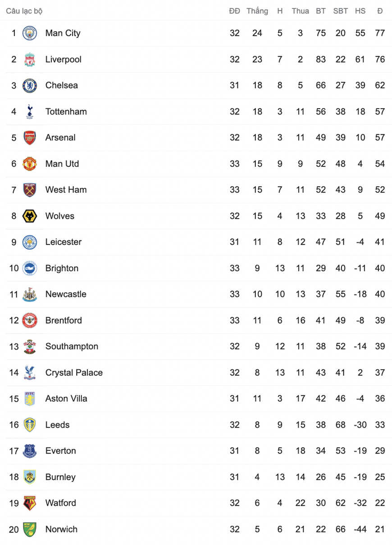
Task: Click the HS column header
Action: [360, 11]
